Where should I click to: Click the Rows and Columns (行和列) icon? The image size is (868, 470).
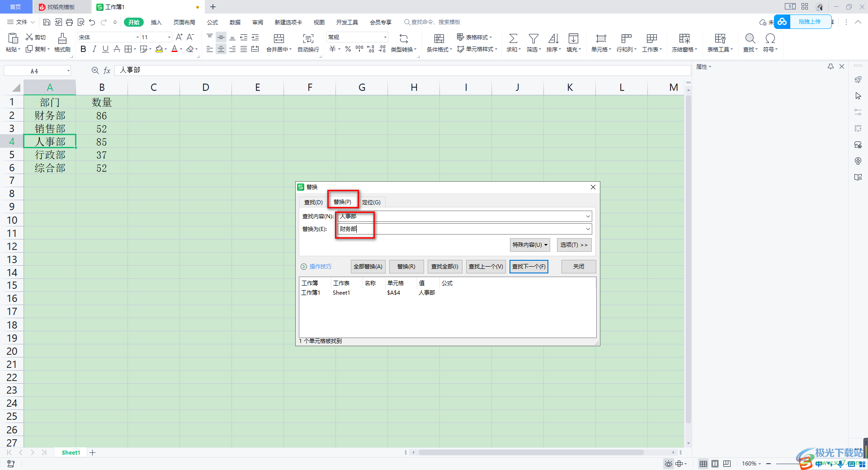click(x=626, y=38)
